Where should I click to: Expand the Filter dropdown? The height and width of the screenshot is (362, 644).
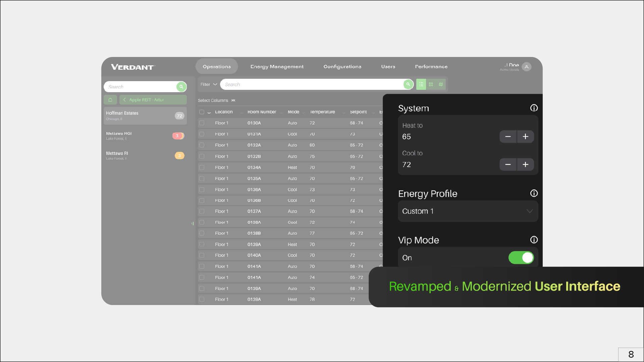[x=209, y=84]
